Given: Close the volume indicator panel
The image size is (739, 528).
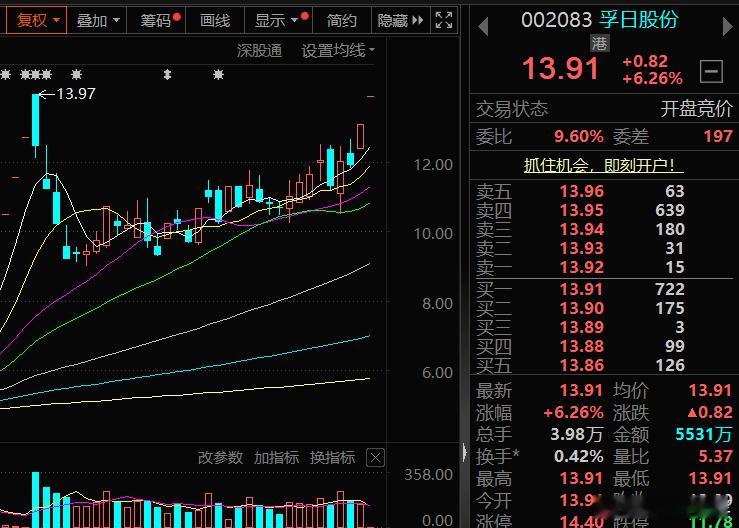Looking at the screenshot, I should pyautogui.click(x=375, y=458).
